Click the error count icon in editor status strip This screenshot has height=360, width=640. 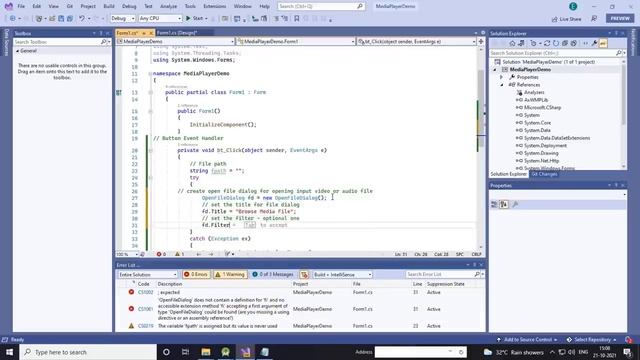pyautogui.click(x=159, y=254)
